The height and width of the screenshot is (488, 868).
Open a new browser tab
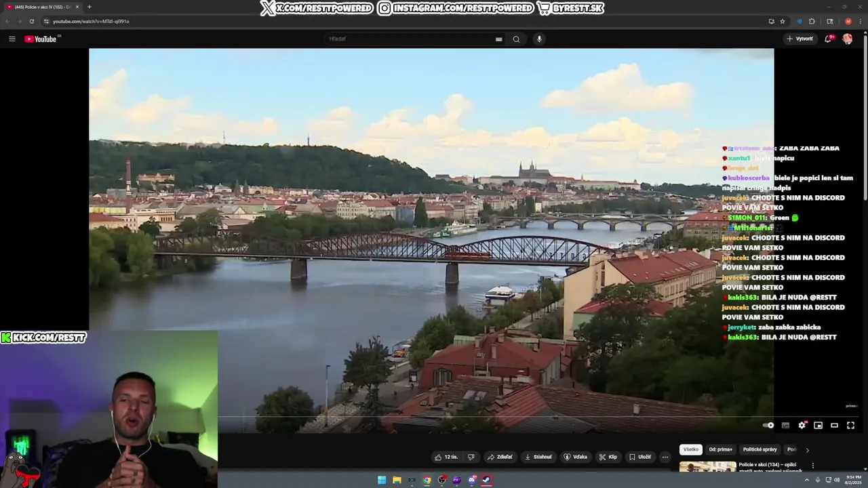(x=89, y=7)
